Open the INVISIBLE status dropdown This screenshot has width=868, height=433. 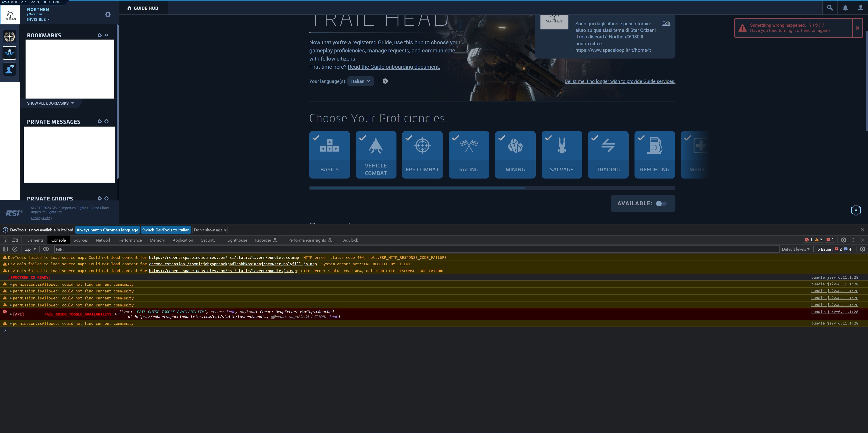pos(38,19)
